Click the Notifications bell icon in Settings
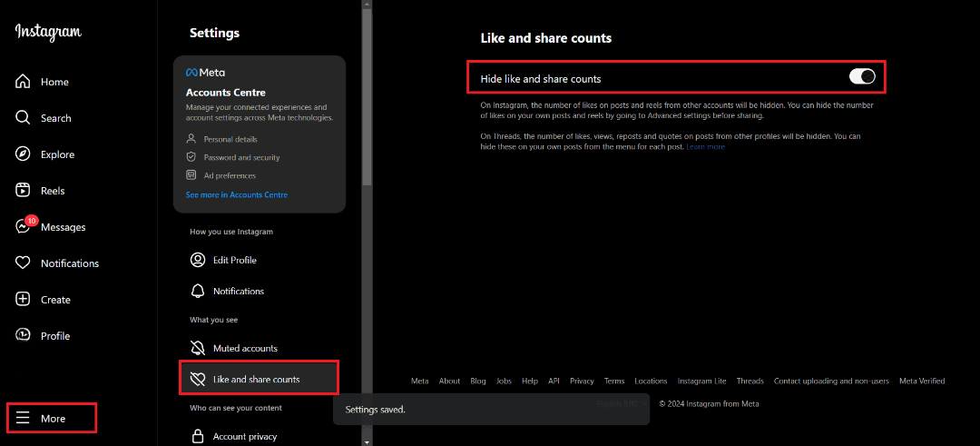Viewport: 980px width, 446px height. (198, 291)
